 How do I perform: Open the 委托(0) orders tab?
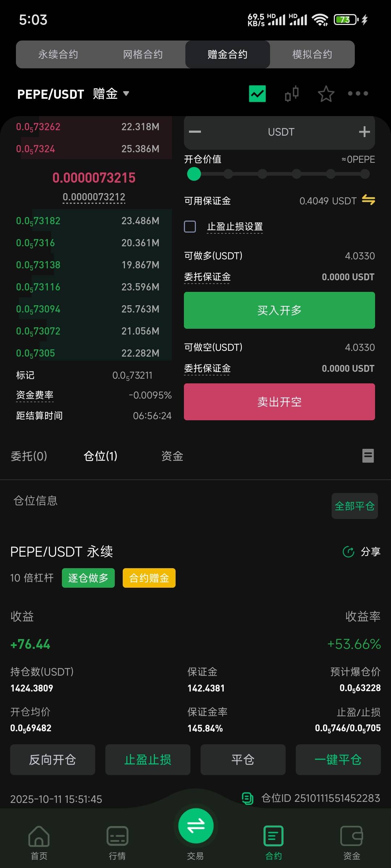[29, 456]
